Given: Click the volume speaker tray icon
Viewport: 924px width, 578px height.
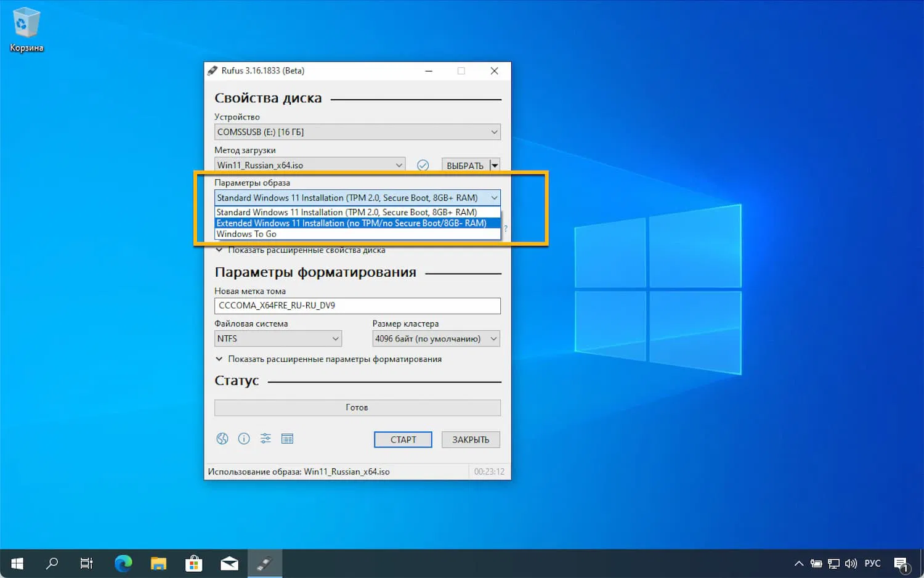Looking at the screenshot, I should tap(851, 563).
